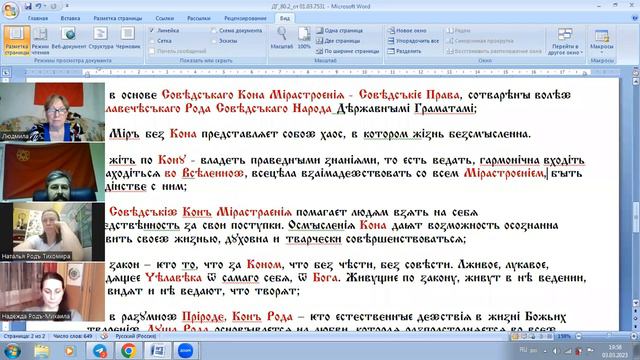Open Zoom app from the taskbar
The width and height of the screenshot is (640, 360).
coord(185,351)
